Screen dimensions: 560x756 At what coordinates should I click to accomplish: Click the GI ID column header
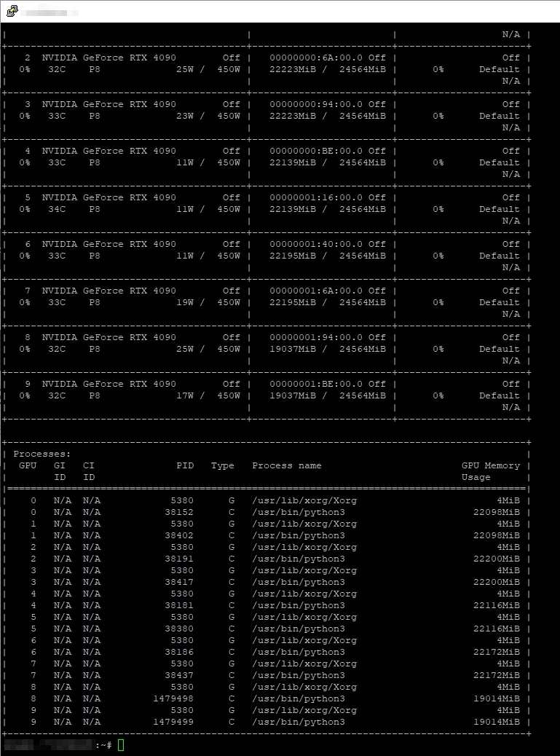[60, 471]
